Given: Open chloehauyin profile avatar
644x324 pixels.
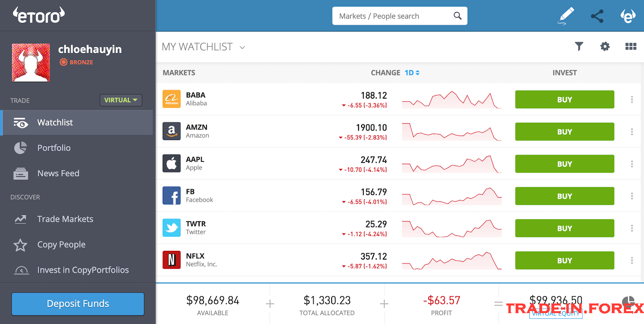Looking at the screenshot, I should [x=31, y=63].
